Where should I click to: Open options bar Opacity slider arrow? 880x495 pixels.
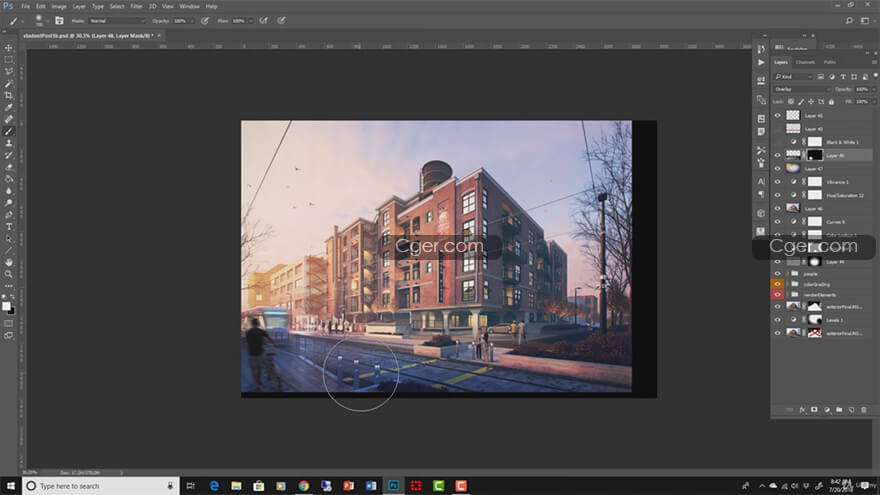pyautogui.click(x=192, y=21)
